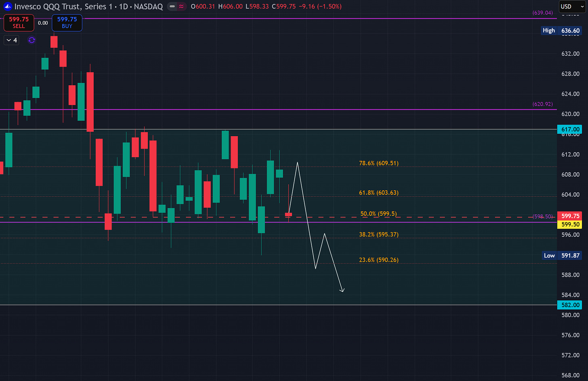Screen dimensions: 588x381
Task: Click the 596.00 price scale tick
Action: point(570,235)
